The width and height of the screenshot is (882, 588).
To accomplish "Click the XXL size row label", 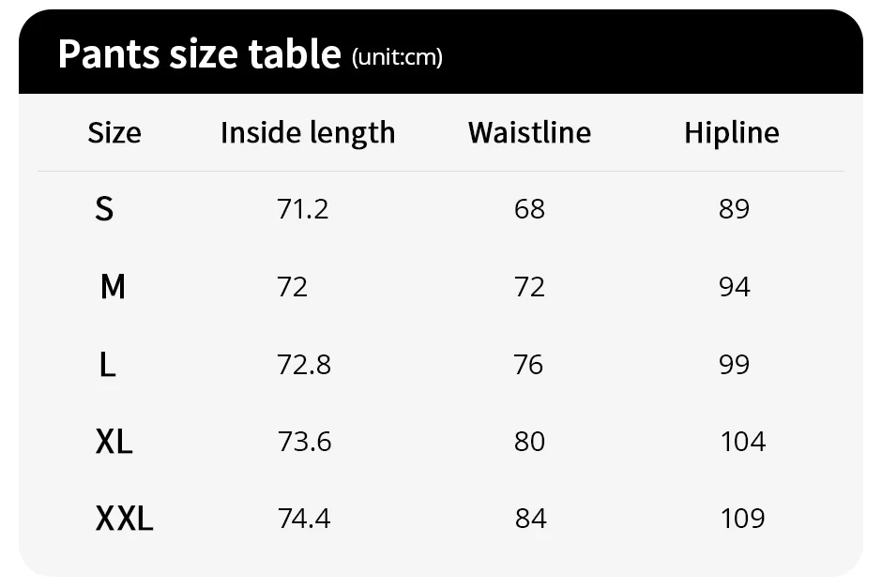I will 124,519.
